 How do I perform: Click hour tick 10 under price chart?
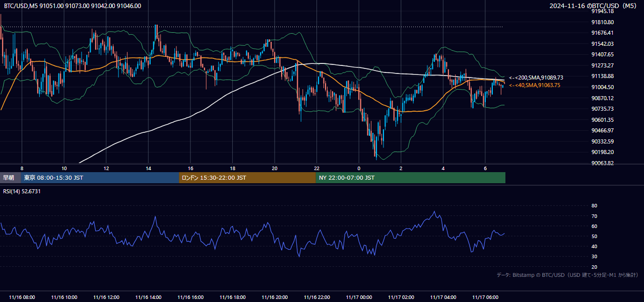64,168
